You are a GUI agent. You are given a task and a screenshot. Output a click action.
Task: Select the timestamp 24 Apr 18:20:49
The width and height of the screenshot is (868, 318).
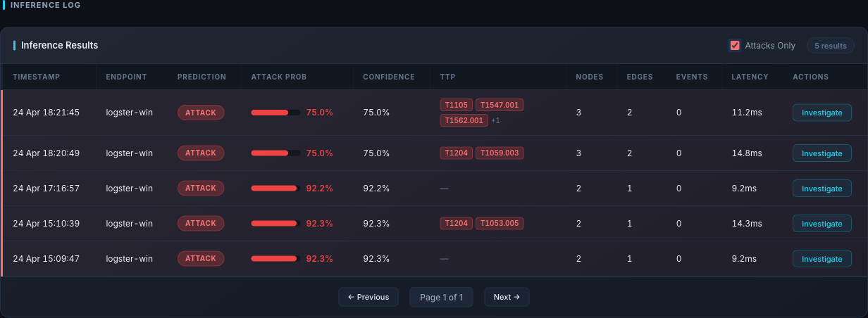coord(46,153)
